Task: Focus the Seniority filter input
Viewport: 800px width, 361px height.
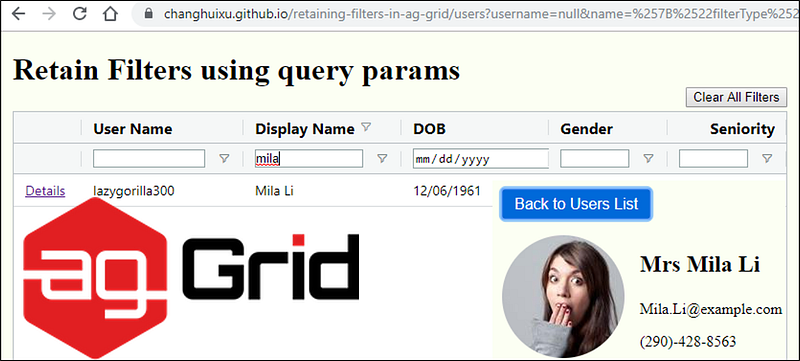Action: (x=713, y=159)
